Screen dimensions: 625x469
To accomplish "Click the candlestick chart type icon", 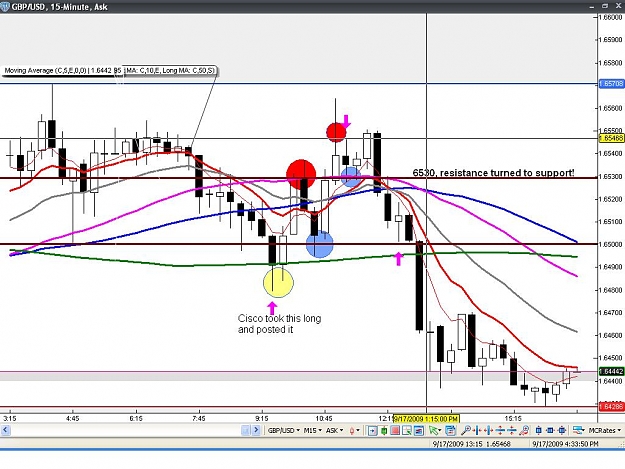I will [352, 430].
